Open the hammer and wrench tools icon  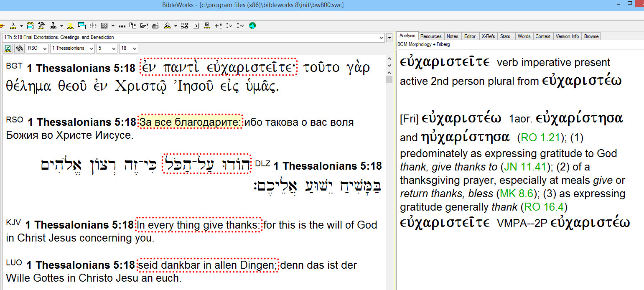[x=41, y=25]
